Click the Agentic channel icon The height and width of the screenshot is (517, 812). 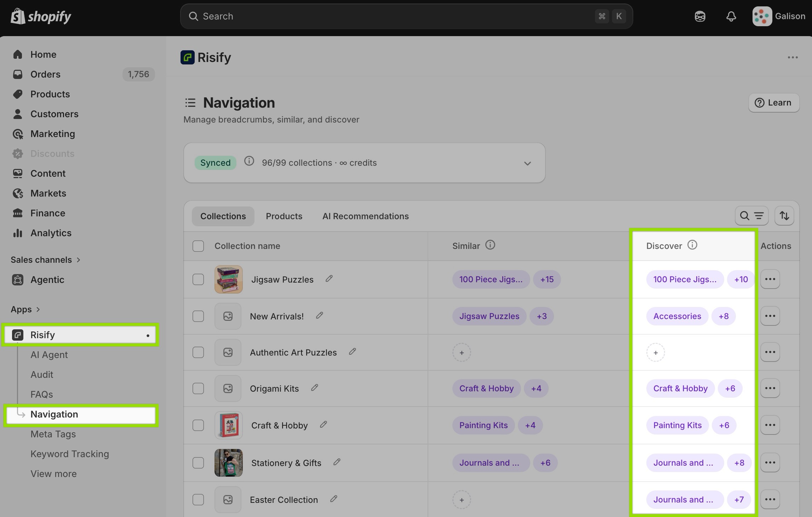[18, 280]
